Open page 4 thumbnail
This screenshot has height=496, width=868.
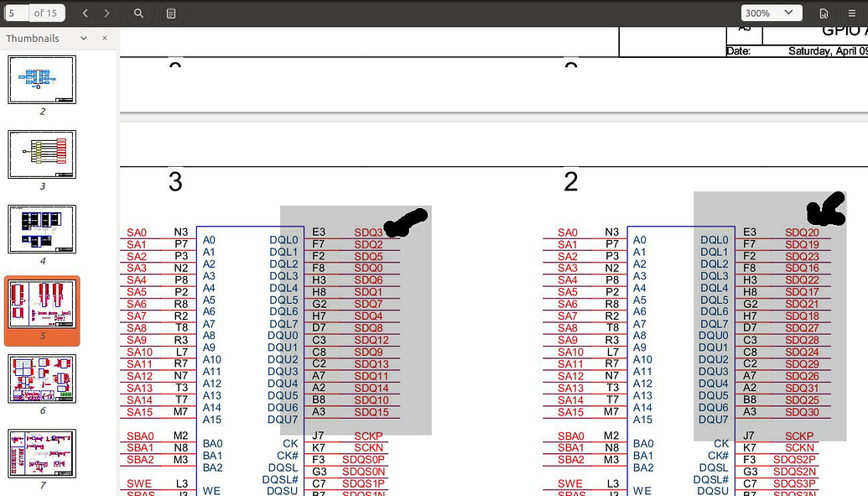42,229
